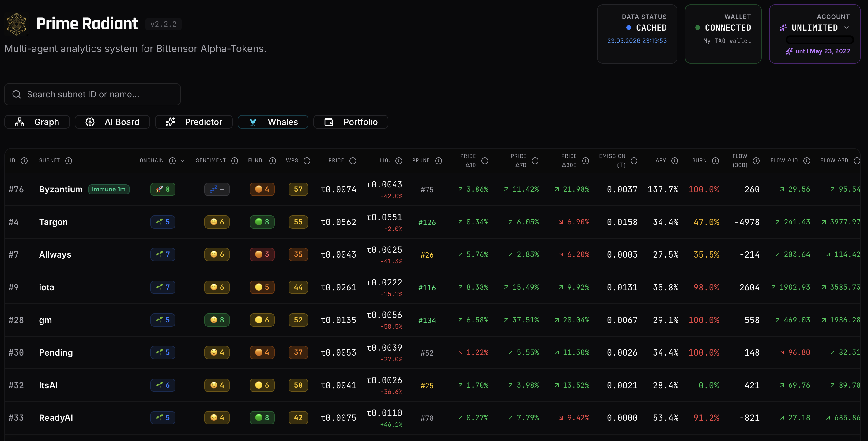Viewport: 868px width, 441px height.
Task: Click the PRUNE column info icon
Action: click(x=438, y=161)
